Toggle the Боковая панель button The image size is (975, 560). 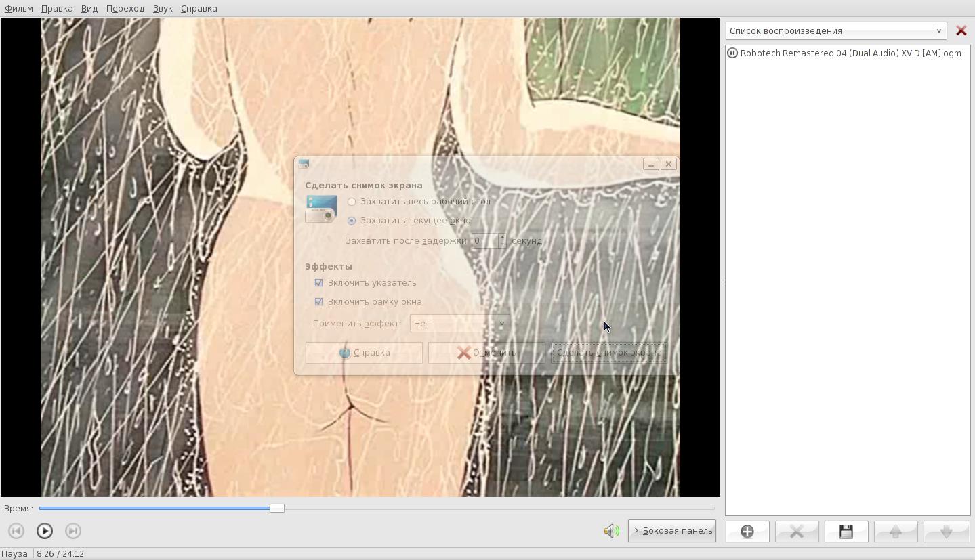[672, 531]
